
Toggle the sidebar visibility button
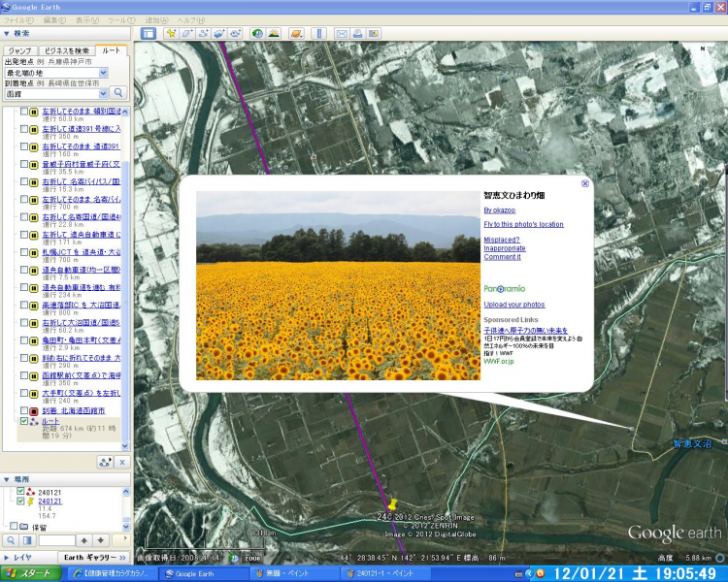(149, 33)
